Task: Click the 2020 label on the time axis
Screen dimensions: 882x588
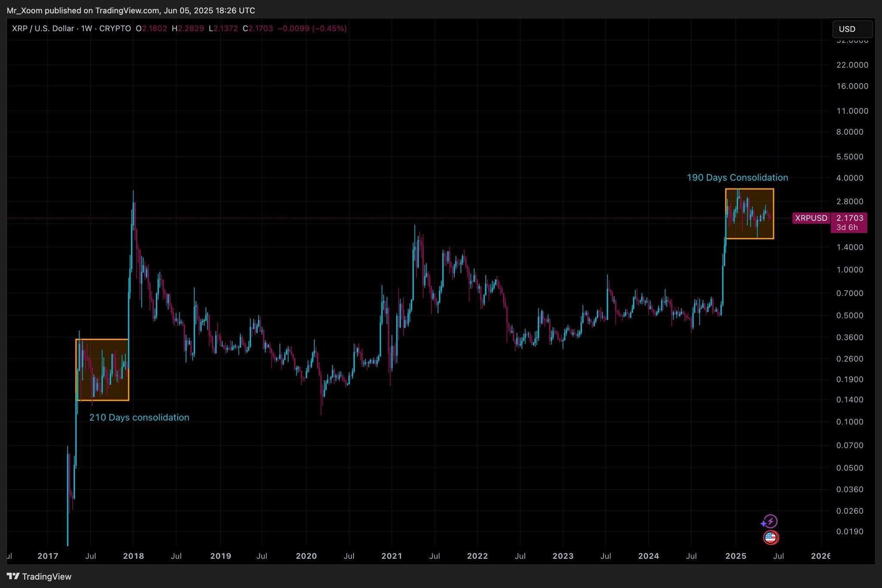Action: pyautogui.click(x=306, y=556)
